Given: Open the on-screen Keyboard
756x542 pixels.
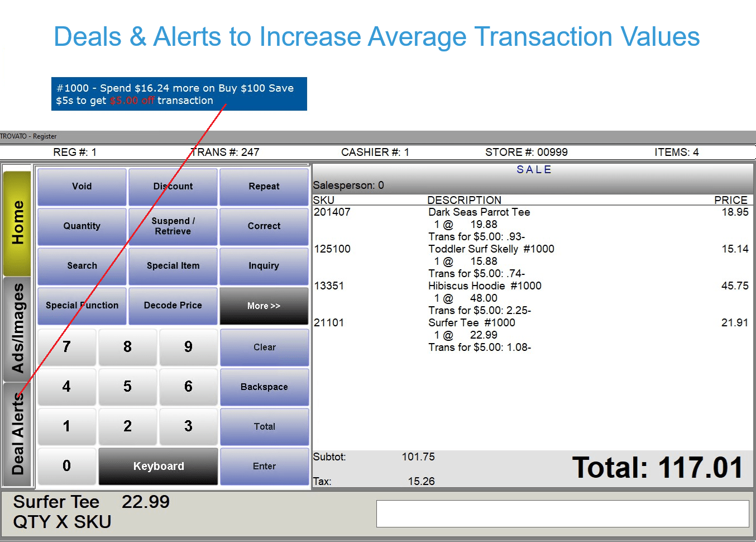Looking at the screenshot, I should [158, 466].
